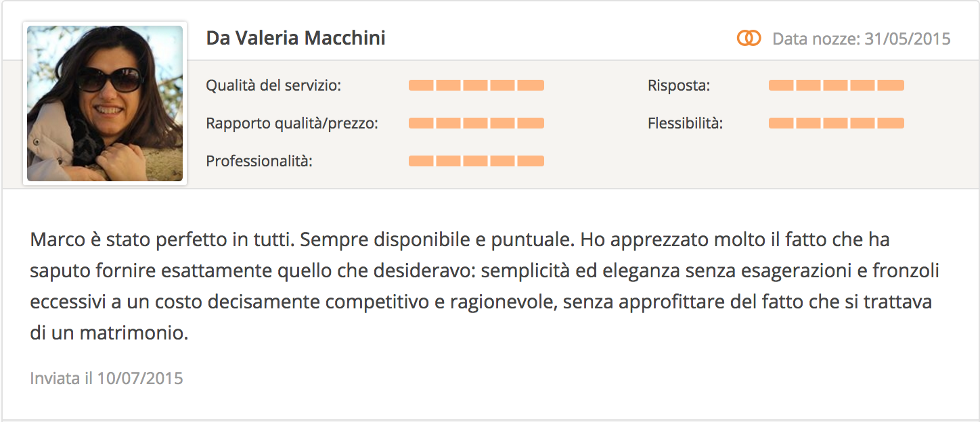The image size is (980, 422).
Task: Click last segment of Flessibilità rating
Action: [x=891, y=123]
